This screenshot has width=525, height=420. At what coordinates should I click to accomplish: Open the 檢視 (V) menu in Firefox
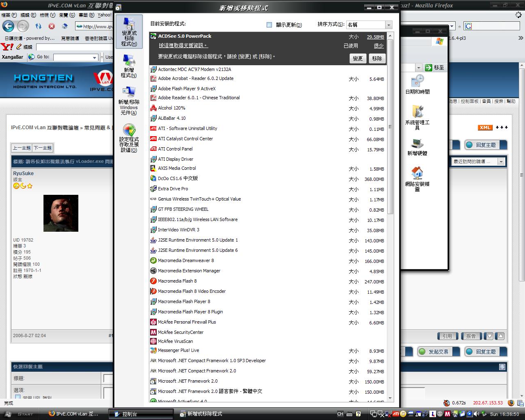point(48,15)
